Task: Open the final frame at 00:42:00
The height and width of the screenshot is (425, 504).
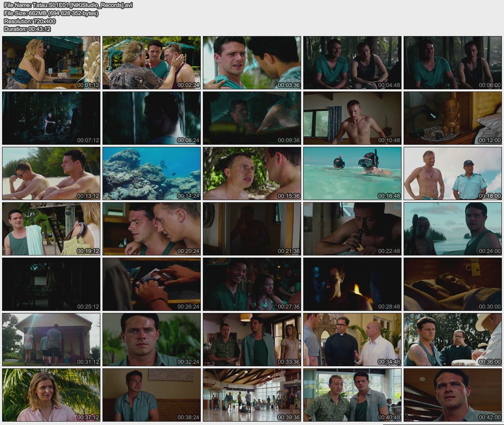Action: point(453,395)
